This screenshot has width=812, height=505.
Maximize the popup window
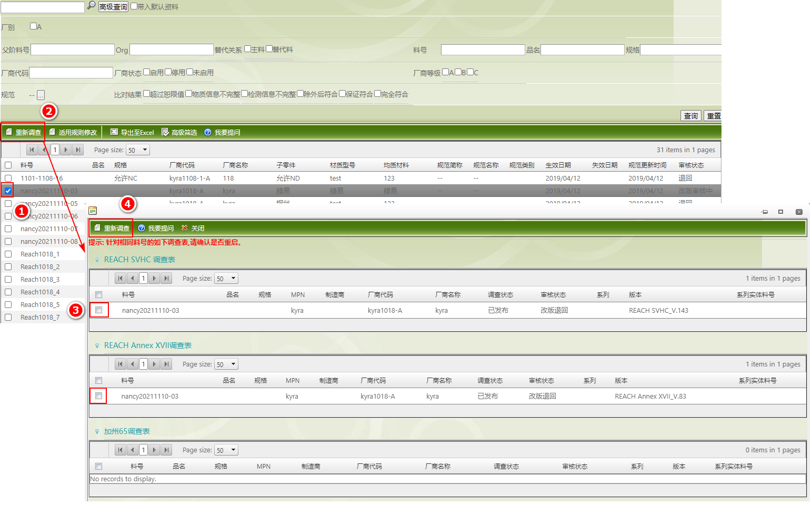(x=781, y=212)
